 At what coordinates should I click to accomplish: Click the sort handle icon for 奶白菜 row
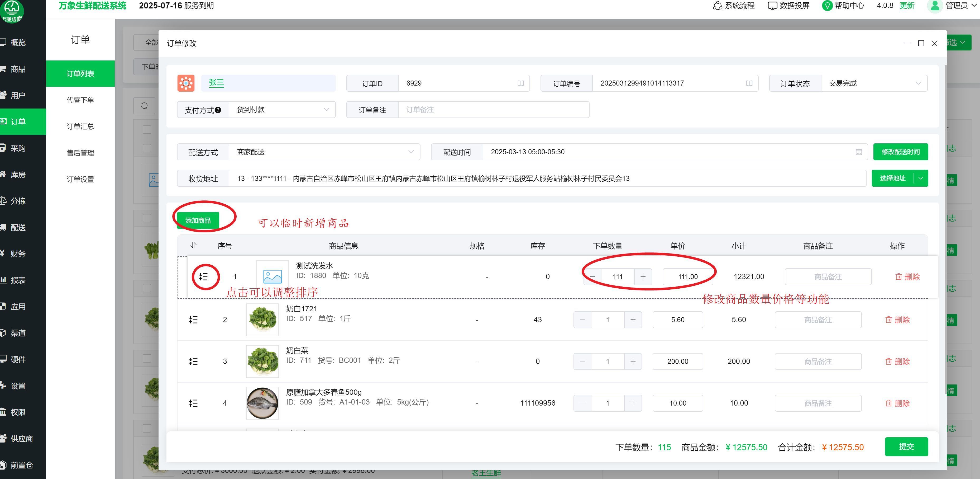pyautogui.click(x=193, y=361)
